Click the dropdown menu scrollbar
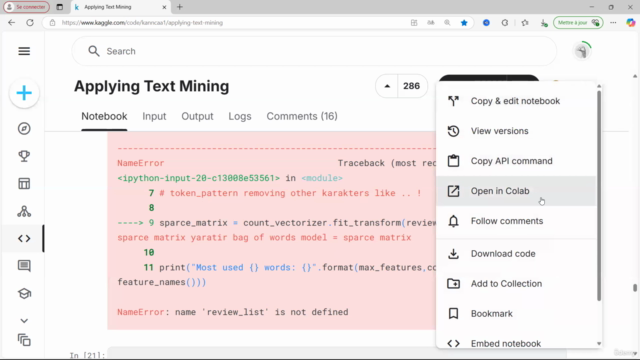The height and width of the screenshot is (360, 640). (x=599, y=195)
